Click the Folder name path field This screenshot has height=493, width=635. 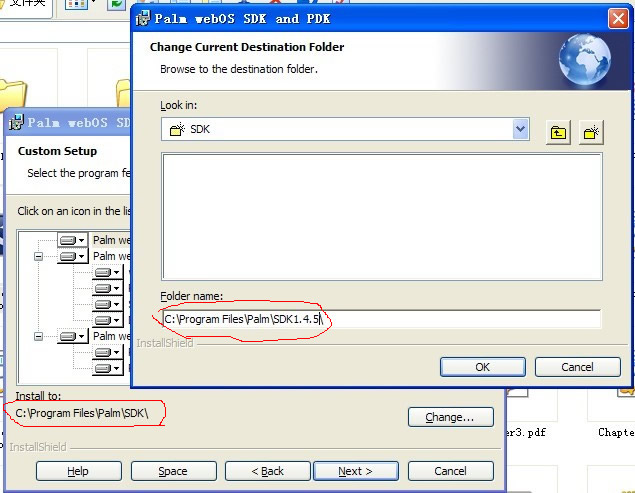pos(381,319)
